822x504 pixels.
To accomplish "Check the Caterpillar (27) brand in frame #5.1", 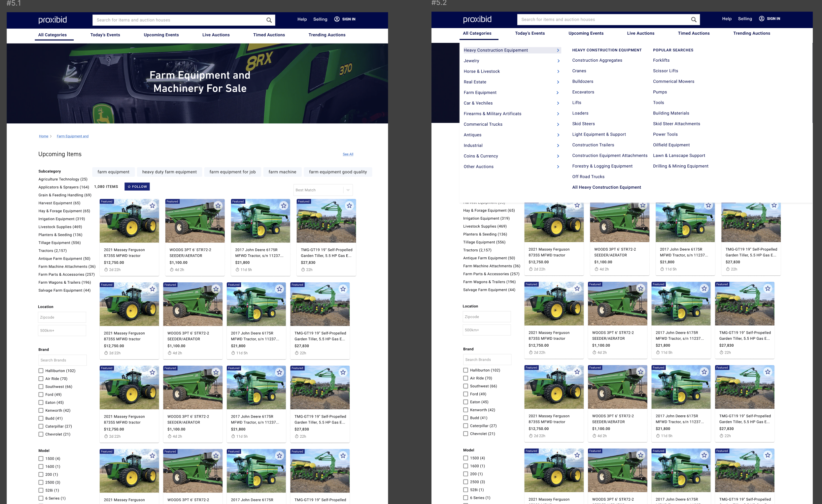I will point(41,426).
